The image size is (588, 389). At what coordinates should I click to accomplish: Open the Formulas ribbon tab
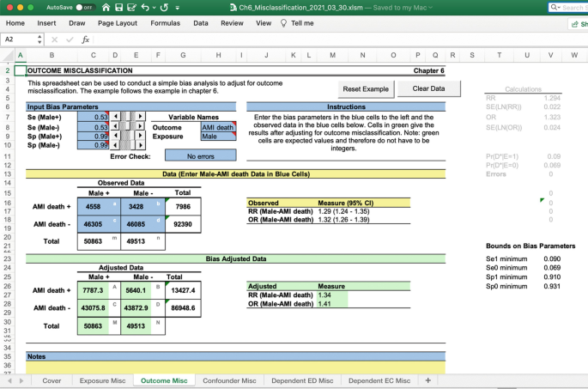pyautogui.click(x=165, y=23)
